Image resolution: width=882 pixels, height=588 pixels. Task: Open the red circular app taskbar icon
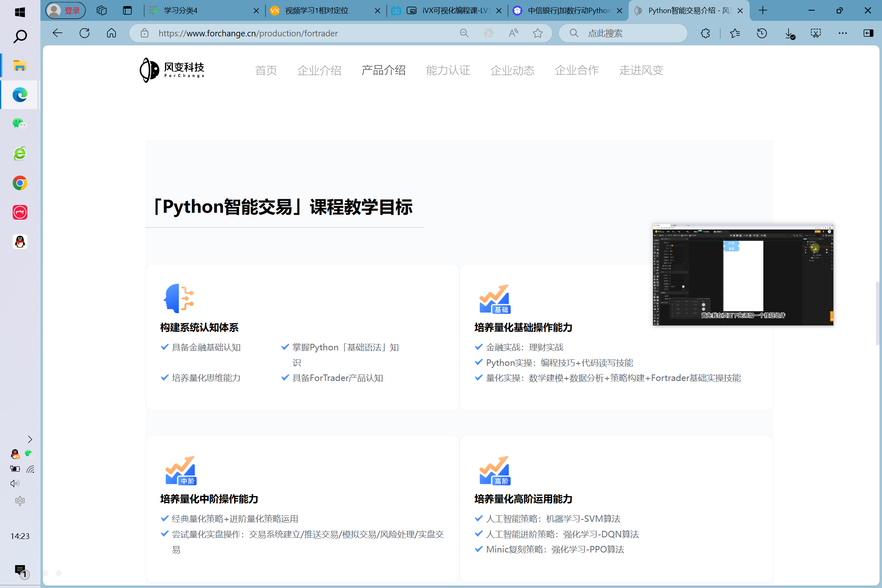[x=20, y=212]
